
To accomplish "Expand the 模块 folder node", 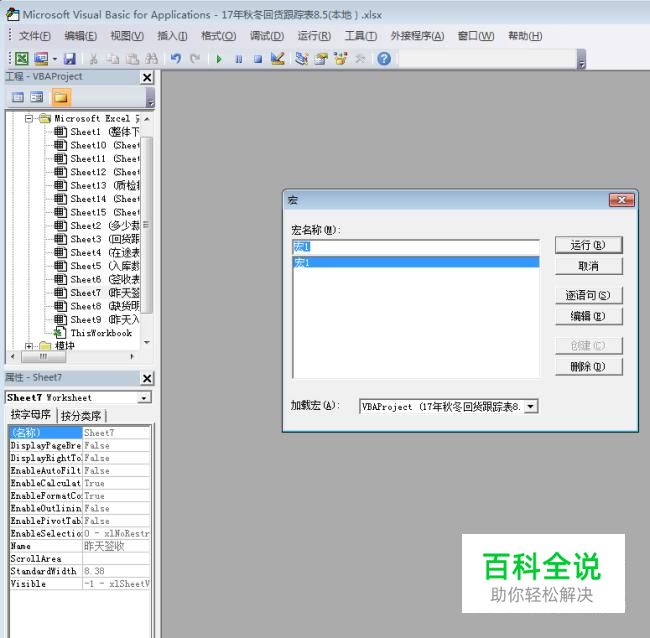I will (x=29, y=346).
